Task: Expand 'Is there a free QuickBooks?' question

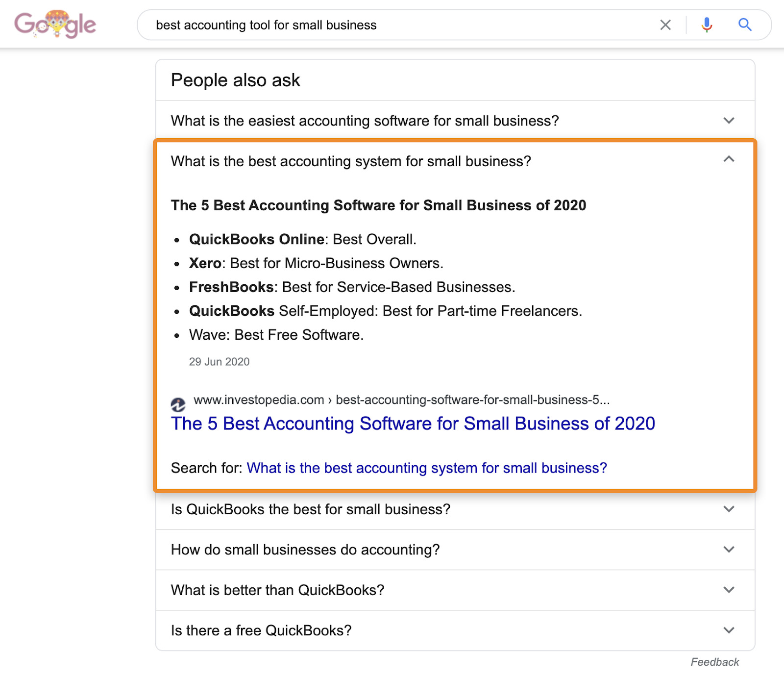Action: (x=261, y=630)
